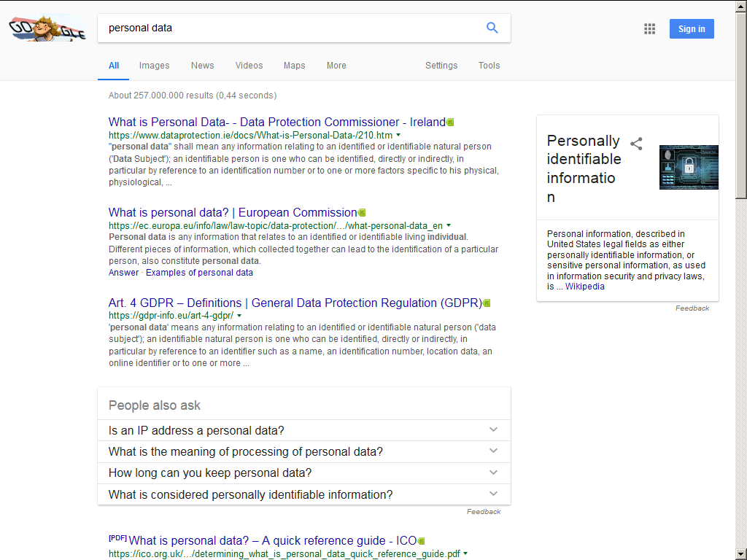Click 'Examples of personal data' sitelink

tap(199, 273)
